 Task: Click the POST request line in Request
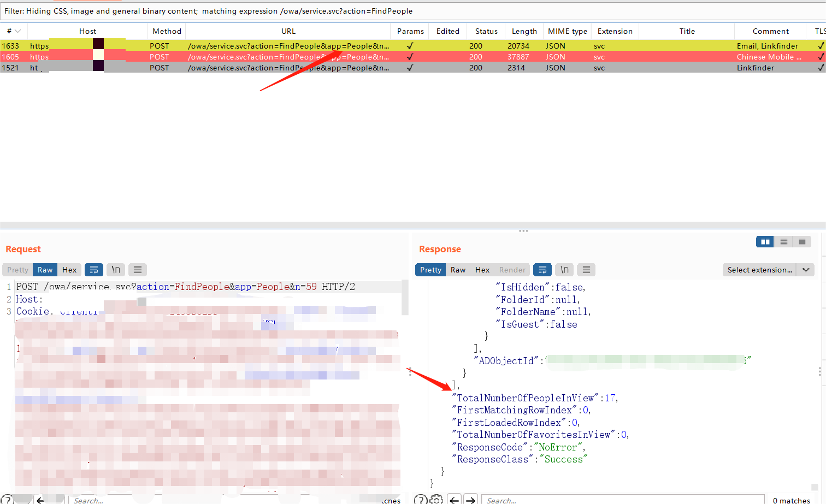point(186,287)
